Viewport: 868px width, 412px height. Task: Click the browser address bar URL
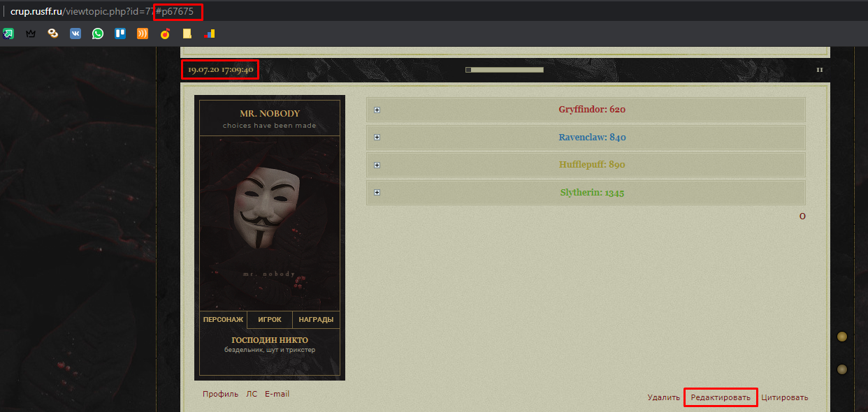102,12
